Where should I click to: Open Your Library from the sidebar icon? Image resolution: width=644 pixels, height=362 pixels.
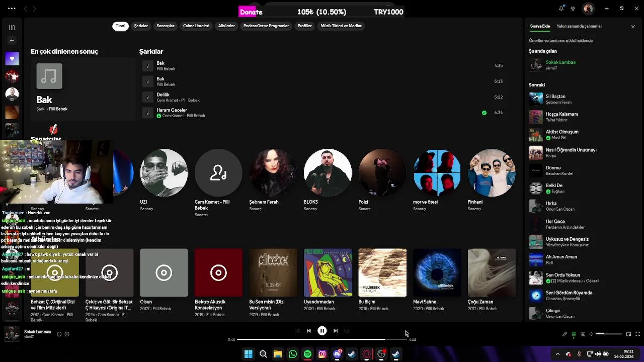click(x=12, y=27)
